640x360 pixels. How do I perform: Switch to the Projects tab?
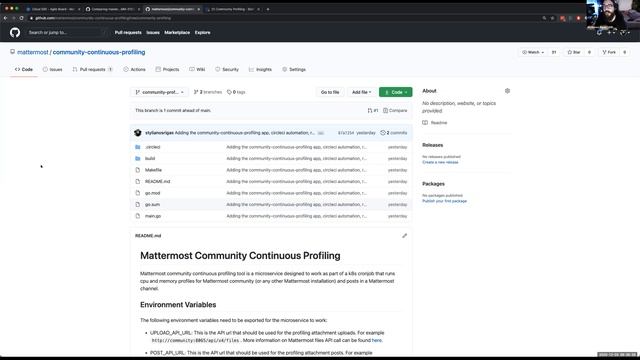pos(167,69)
